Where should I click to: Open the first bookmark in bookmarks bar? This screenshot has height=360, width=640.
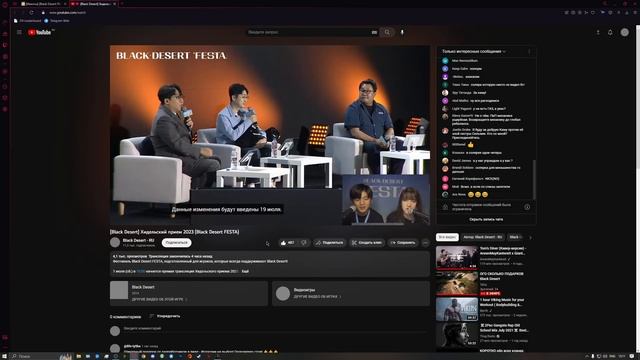tap(27, 20)
